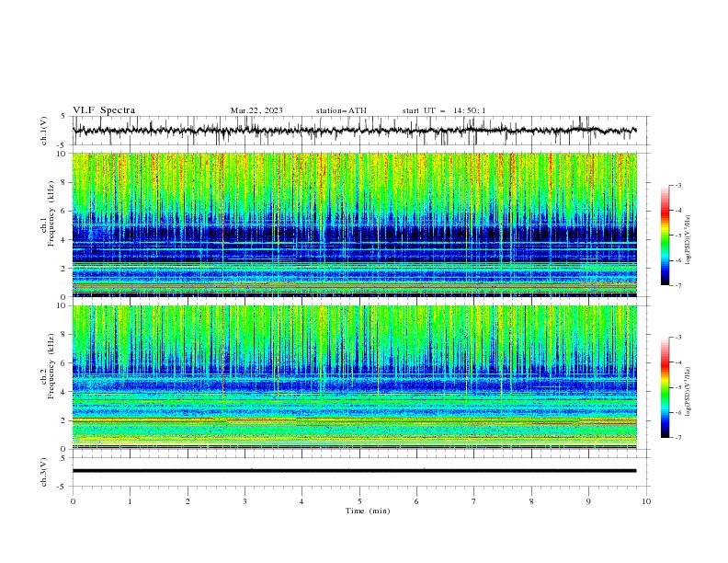
Task: Click the ch.2 colorbar scale
Action: pyautogui.click(x=665, y=387)
